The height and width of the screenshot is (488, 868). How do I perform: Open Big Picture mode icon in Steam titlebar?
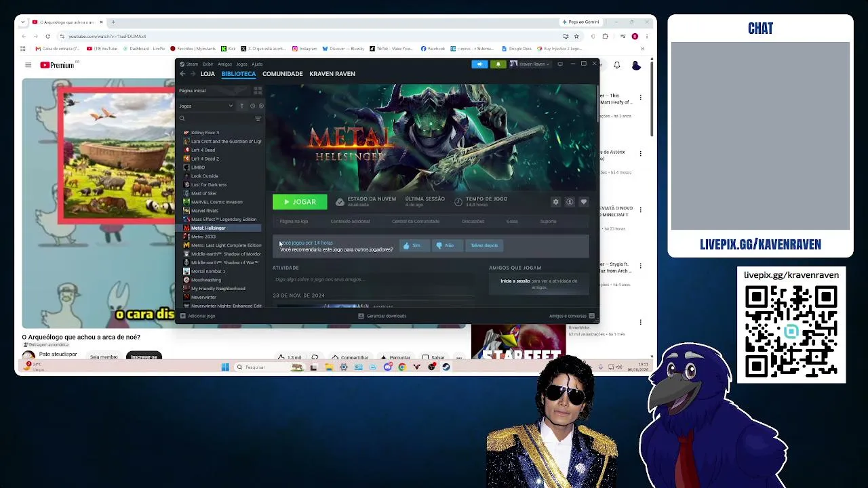(x=560, y=64)
